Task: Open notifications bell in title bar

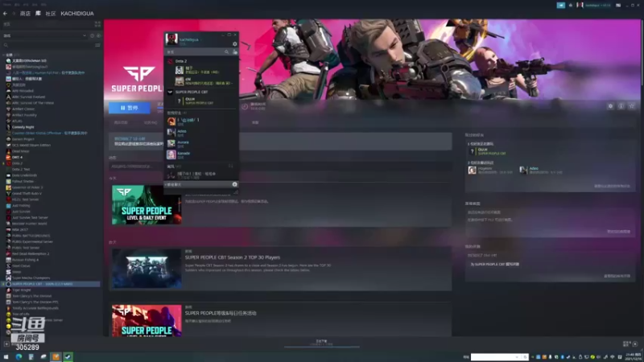Action: point(571,6)
